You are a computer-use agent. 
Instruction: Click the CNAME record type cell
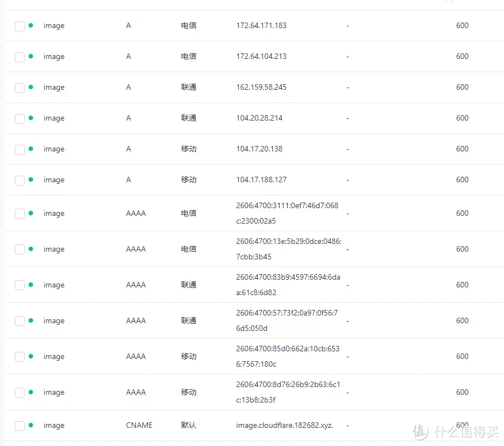pyautogui.click(x=139, y=425)
